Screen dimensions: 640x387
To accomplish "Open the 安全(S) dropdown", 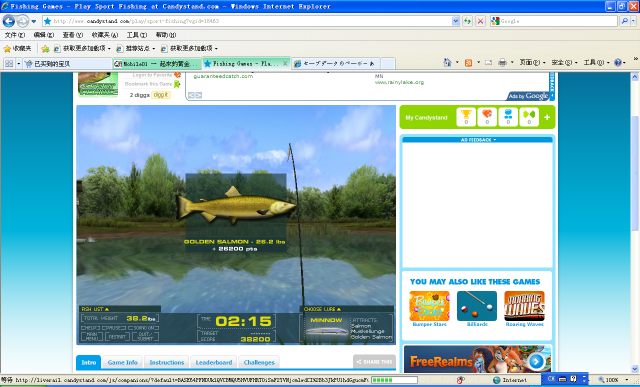I will point(564,62).
